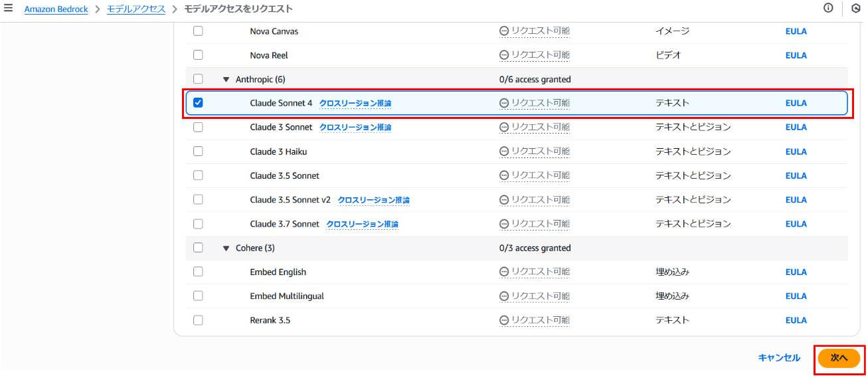Image resolution: width=868 pixels, height=378 pixels.
Task: Check the Claude 3 Haiku checkbox
Action: [198, 151]
